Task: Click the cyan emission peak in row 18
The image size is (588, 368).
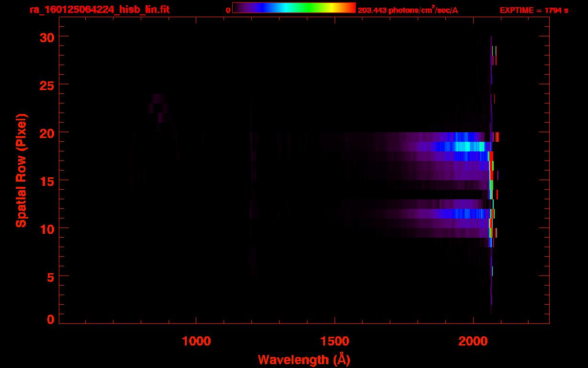Action: point(469,147)
